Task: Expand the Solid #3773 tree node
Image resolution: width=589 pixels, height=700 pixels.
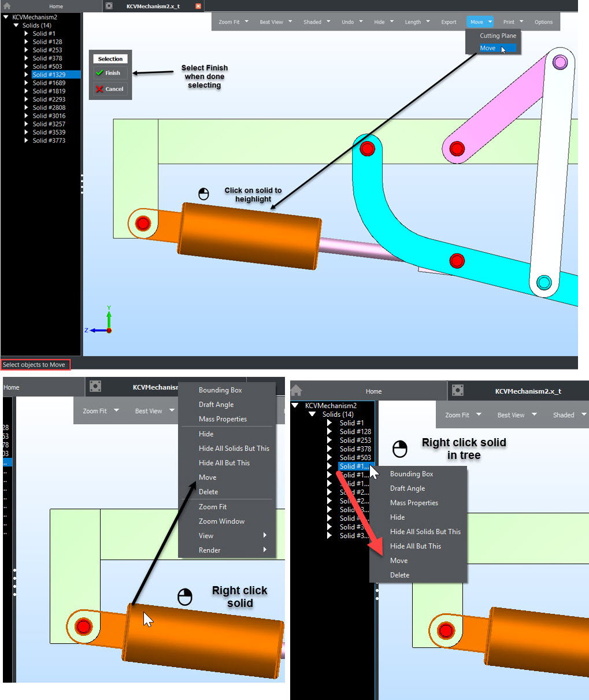Action: (x=27, y=140)
